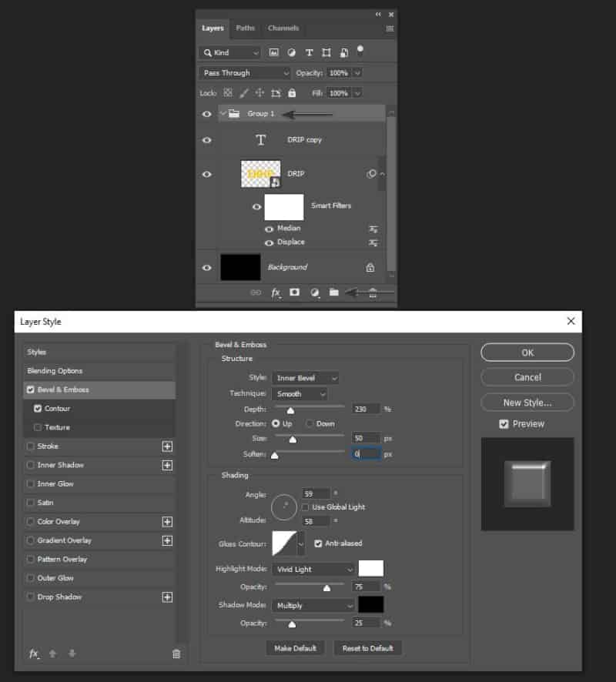
Task: Hide the Median smart filter
Action: click(269, 229)
